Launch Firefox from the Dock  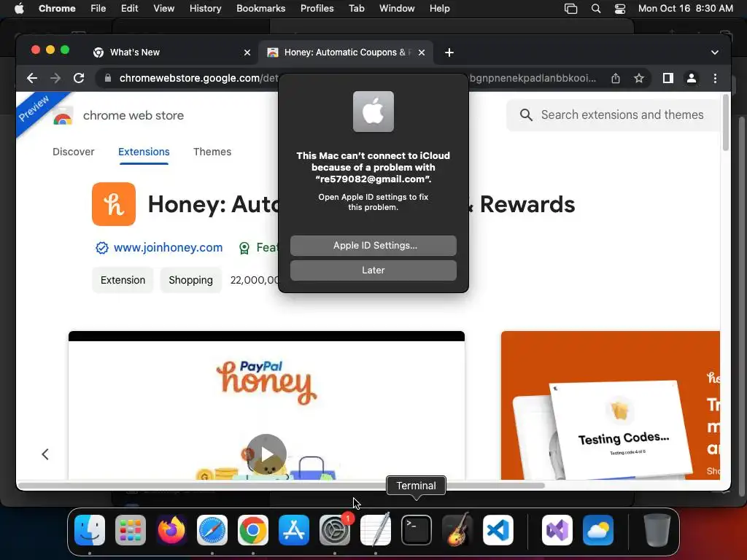coord(171,530)
